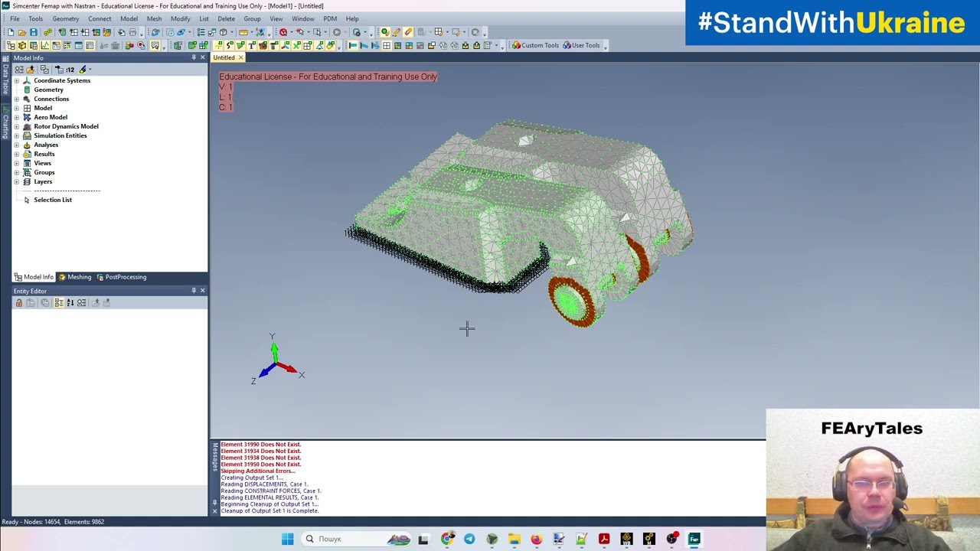The height and width of the screenshot is (551, 980).
Task: Expand the Groups tree node
Action: [x=17, y=172]
